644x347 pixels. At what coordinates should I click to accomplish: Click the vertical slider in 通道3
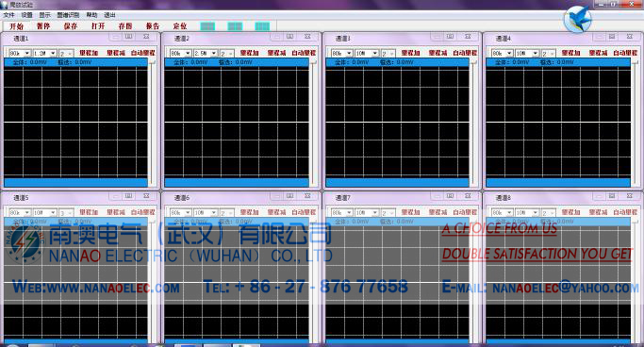pyautogui.click(x=474, y=124)
